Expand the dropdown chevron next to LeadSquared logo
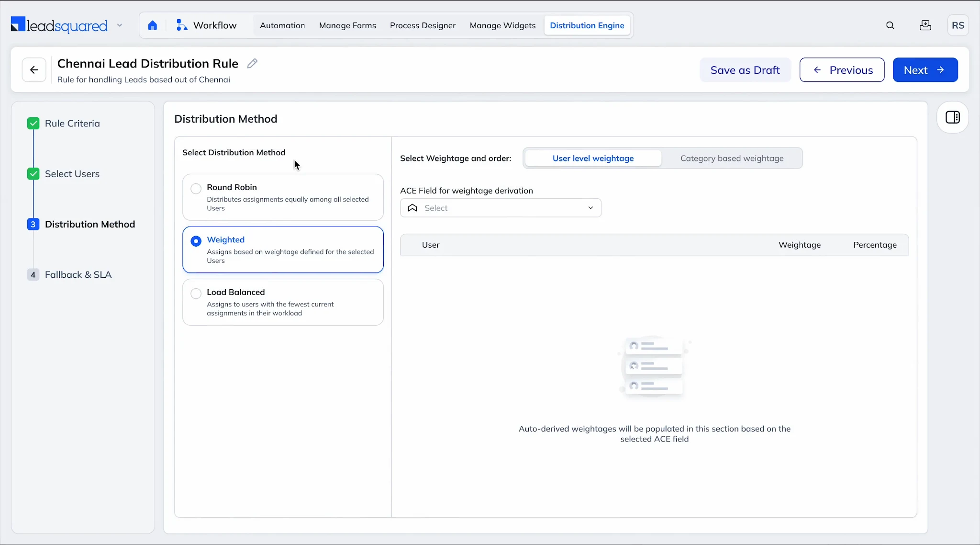The height and width of the screenshot is (545, 980). pos(120,25)
